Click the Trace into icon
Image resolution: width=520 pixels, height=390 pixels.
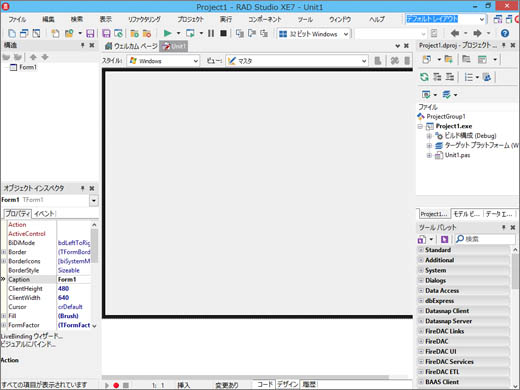(239, 33)
